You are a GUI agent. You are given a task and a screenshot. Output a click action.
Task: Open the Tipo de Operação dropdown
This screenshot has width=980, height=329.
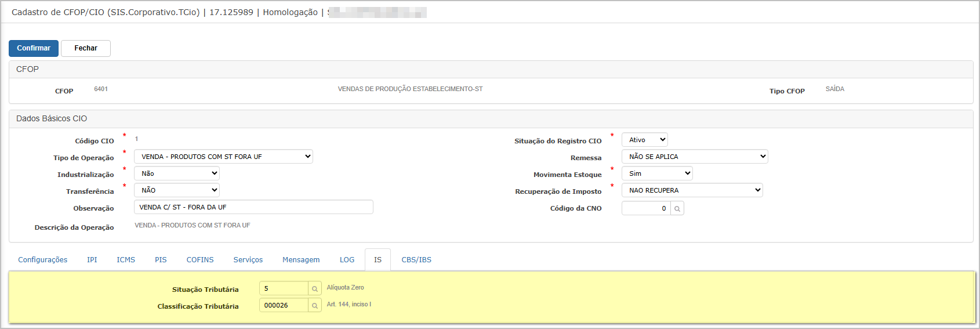point(223,157)
